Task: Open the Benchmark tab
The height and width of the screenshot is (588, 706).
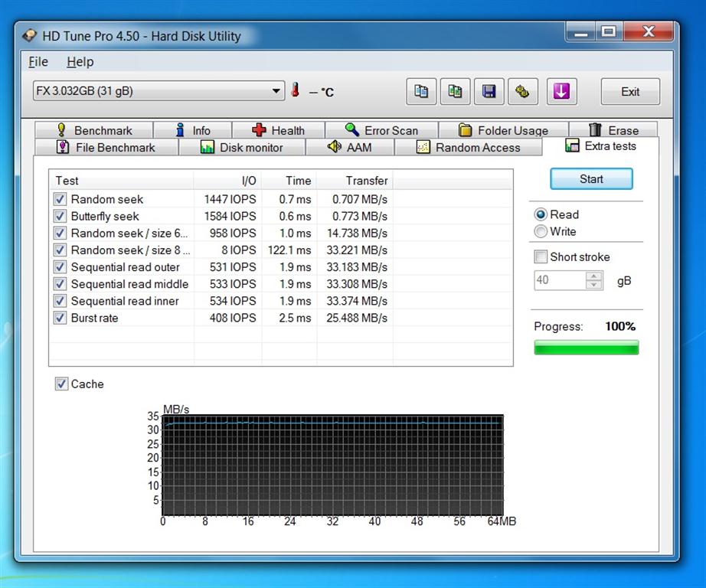Action: (93, 130)
